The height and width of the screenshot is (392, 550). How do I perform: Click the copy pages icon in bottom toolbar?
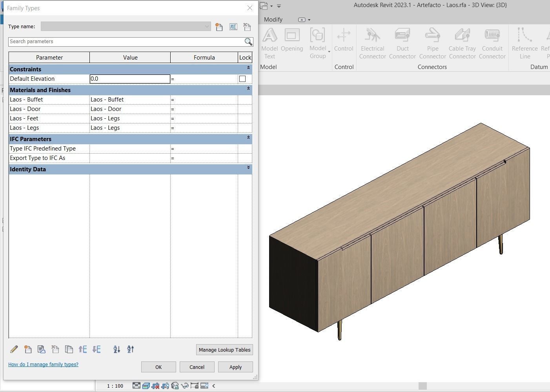point(69,349)
